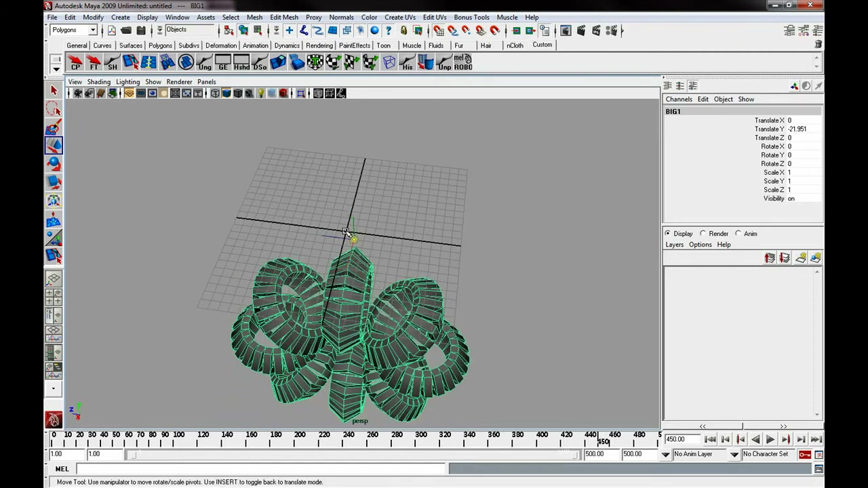The image size is (868, 488).
Task: Select the Display radio button
Action: [668, 234]
